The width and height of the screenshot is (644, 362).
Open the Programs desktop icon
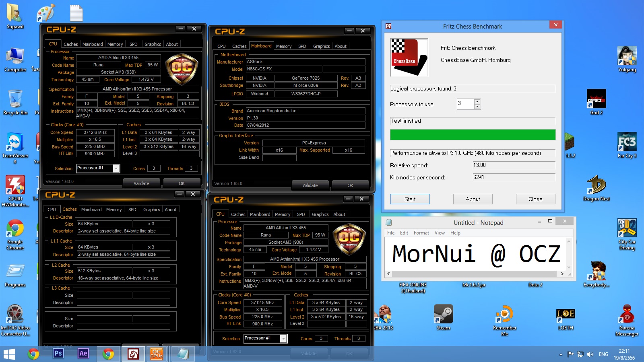tap(15, 276)
